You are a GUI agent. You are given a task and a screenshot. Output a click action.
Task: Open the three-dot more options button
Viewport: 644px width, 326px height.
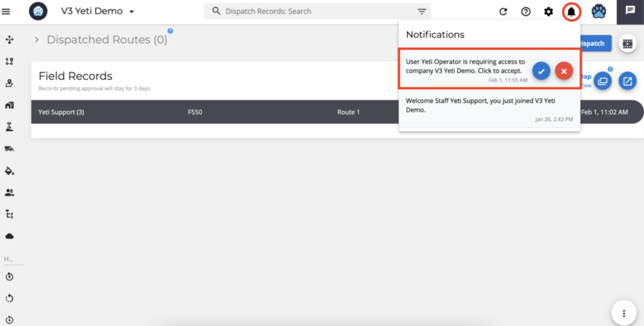click(623, 313)
